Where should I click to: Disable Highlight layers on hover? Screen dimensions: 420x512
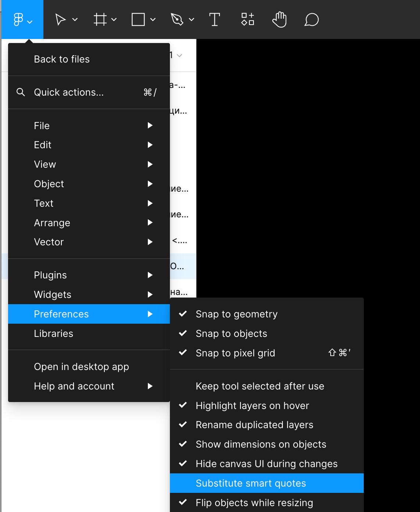point(252,406)
